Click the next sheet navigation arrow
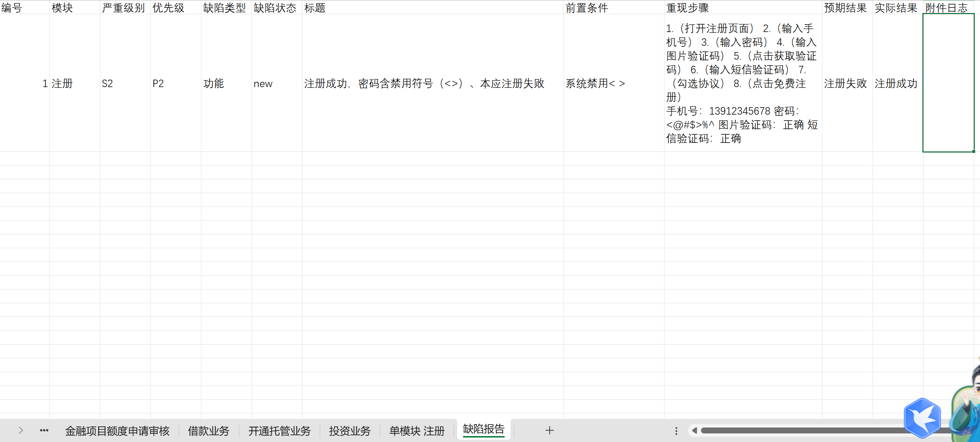Image resolution: width=980 pixels, height=442 pixels. point(21,430)
